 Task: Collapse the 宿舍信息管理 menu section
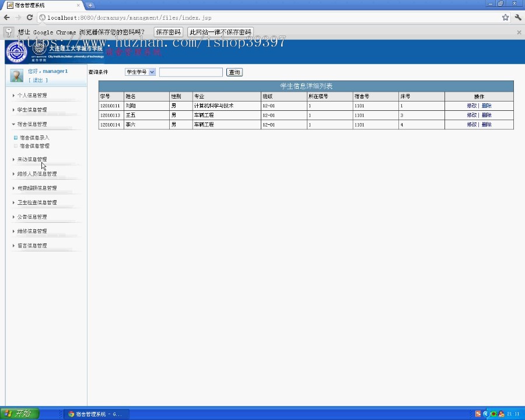(32, 124)
